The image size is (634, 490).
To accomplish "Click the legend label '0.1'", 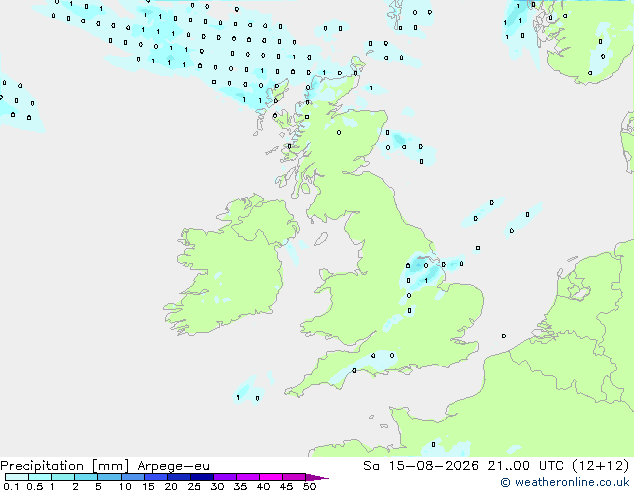I will (11, 486).
